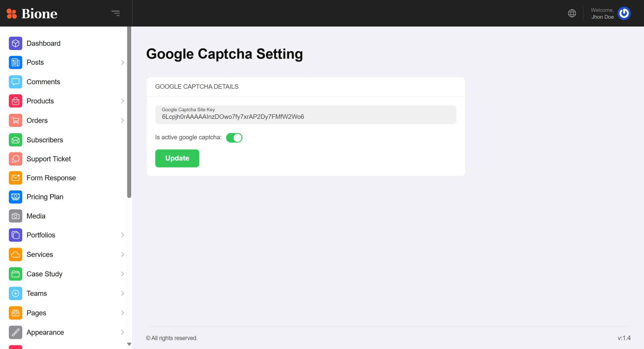
Task: Click the Subscribers envelope icon
Action: 15,140
